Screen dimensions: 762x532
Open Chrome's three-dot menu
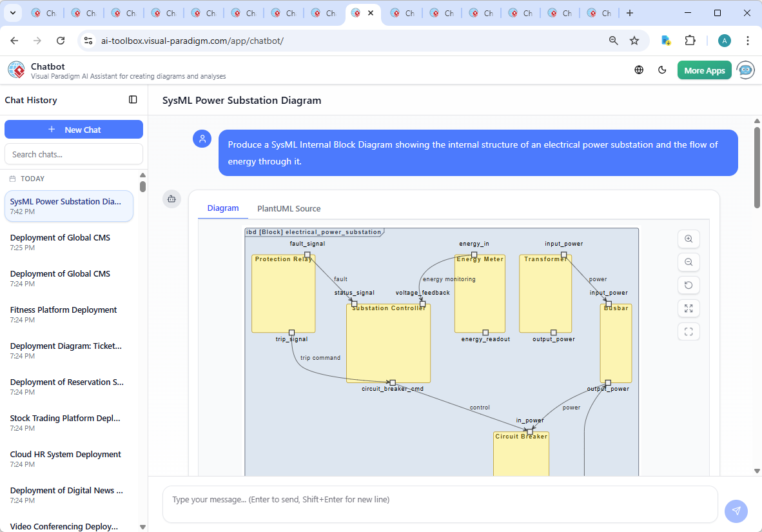[x=747, y=40]
